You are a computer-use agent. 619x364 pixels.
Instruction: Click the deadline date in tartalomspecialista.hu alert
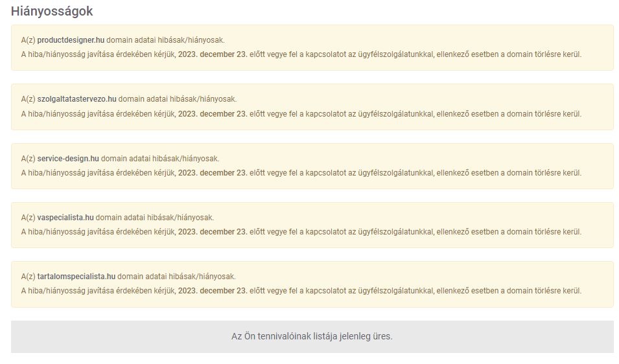click(213, 291)
